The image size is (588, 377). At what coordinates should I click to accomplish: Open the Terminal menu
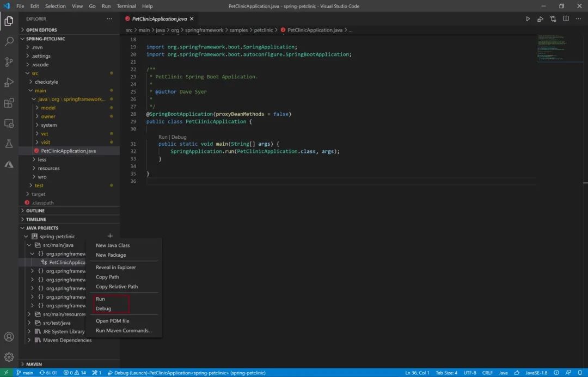point(126,6)
